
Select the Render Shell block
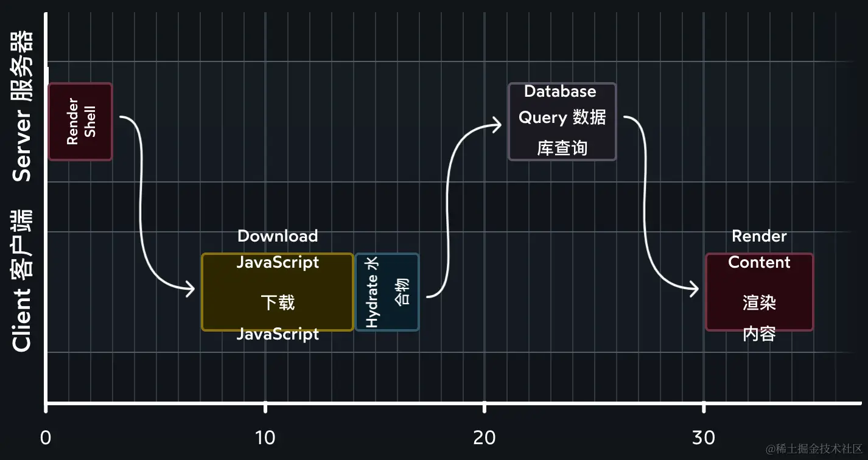coord(80,121)
